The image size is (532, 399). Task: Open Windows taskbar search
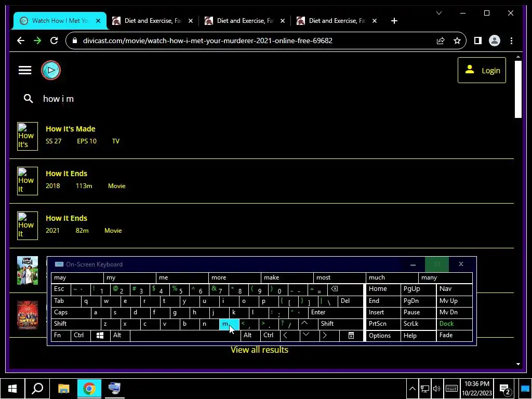tap(37, 389)
